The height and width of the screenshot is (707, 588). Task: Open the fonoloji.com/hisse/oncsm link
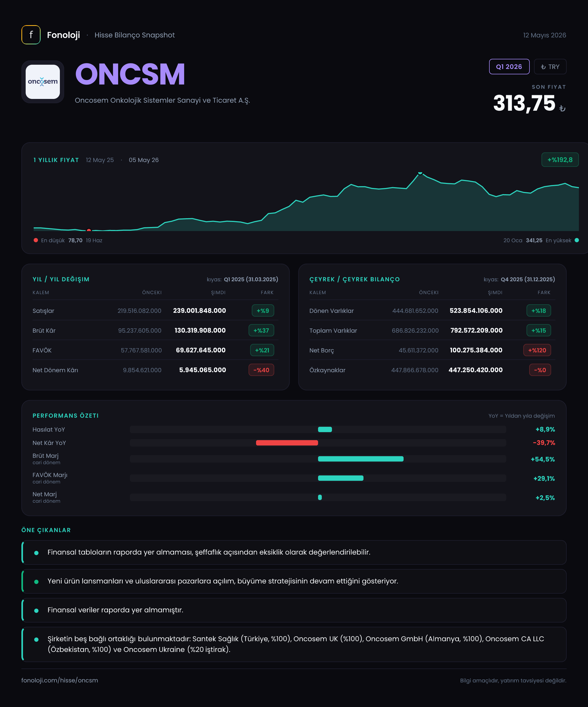[x=60, y=680]
